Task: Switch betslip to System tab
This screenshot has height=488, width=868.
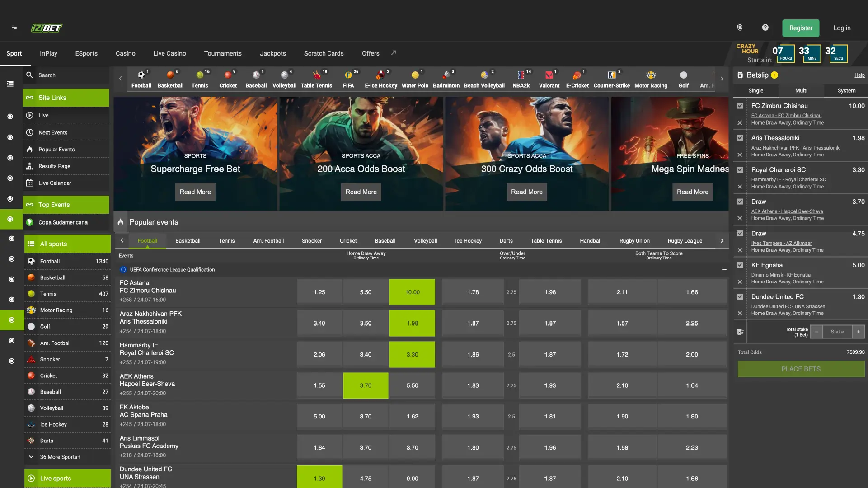Action: (x=846, y=90)
